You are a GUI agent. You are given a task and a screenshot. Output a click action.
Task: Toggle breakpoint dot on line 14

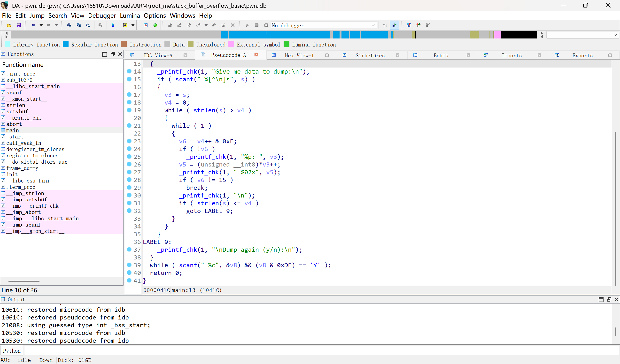tap(129, 71)
